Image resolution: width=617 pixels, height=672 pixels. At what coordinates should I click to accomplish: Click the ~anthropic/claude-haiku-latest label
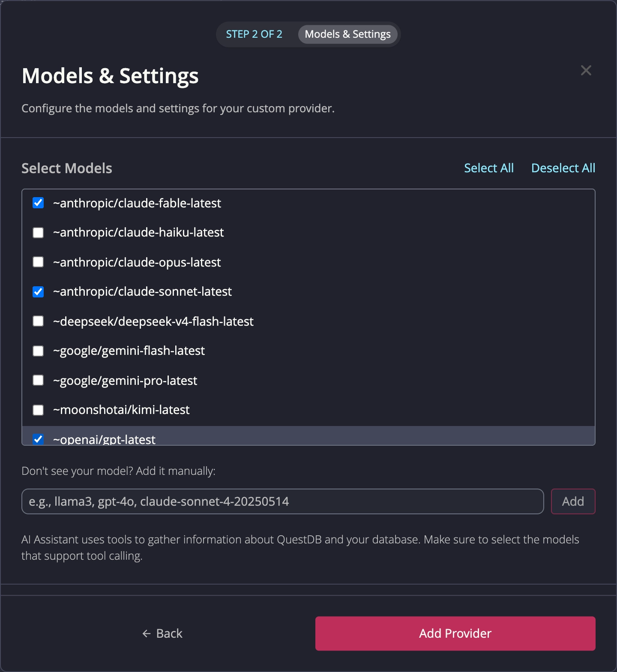[x=138, y=232]
